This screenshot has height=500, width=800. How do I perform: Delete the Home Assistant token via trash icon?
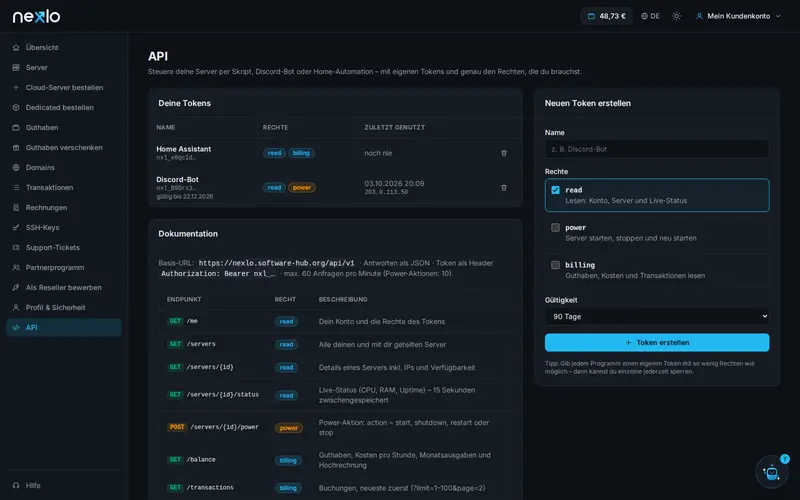[504, 153]
